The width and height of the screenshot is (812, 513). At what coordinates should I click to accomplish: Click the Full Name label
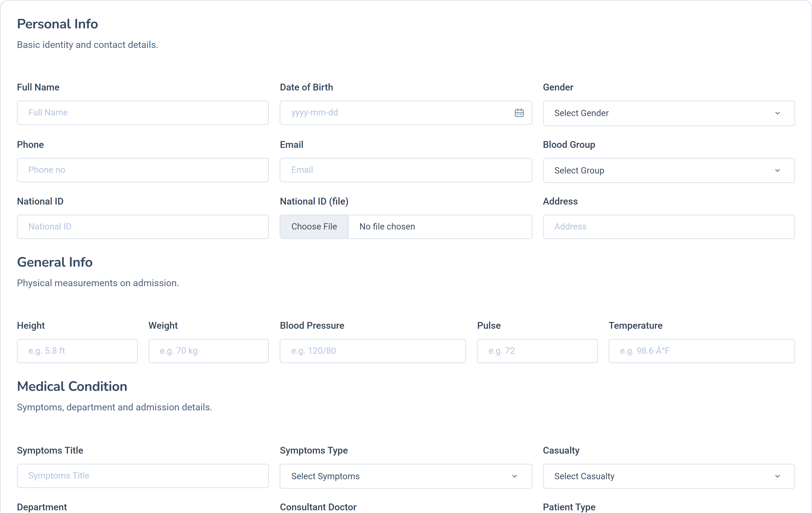[38, 87]
